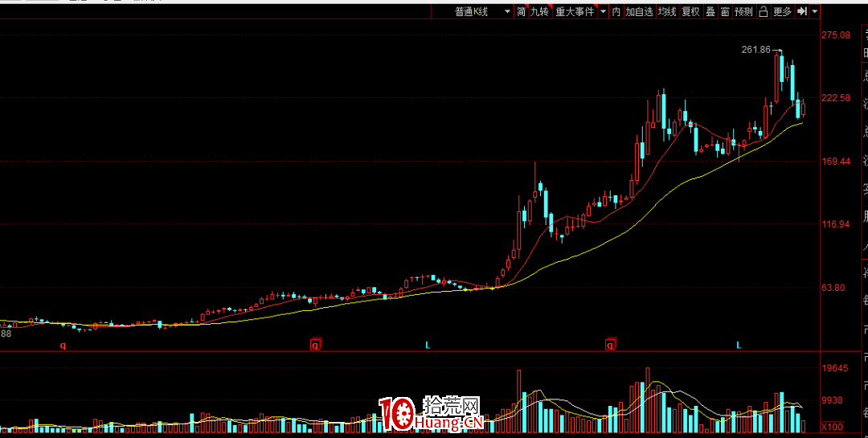Click the first red q marker on timeline

click(x=63, y=346)
